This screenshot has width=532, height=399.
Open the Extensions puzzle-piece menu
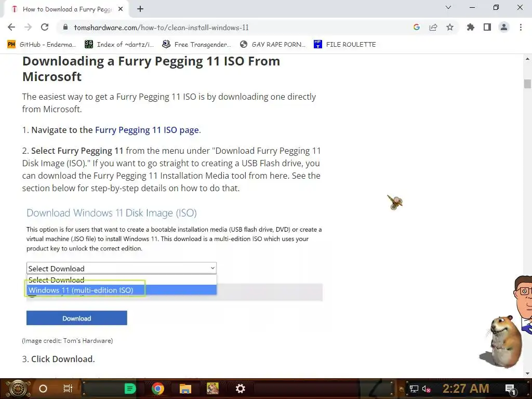(x=471, y=27)
